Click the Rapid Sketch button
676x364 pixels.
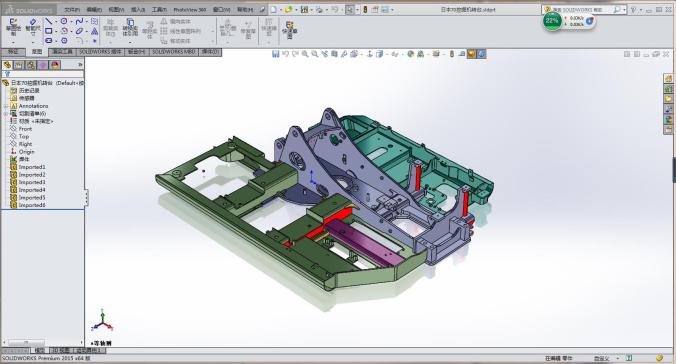289,29
